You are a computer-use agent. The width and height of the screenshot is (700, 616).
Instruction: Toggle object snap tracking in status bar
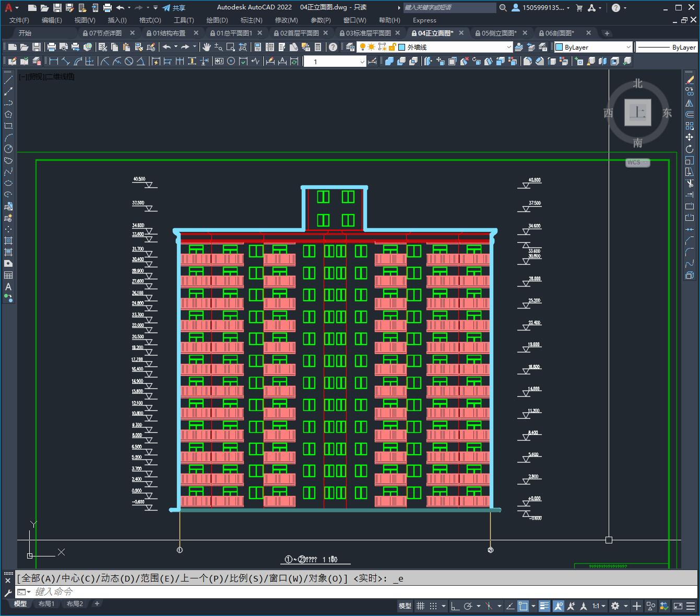coord(511,606)
